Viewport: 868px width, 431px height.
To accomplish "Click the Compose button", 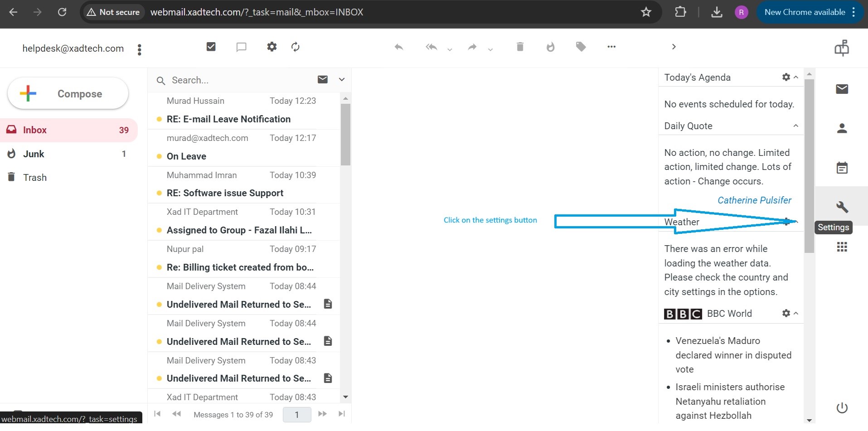I will [68, 94].
